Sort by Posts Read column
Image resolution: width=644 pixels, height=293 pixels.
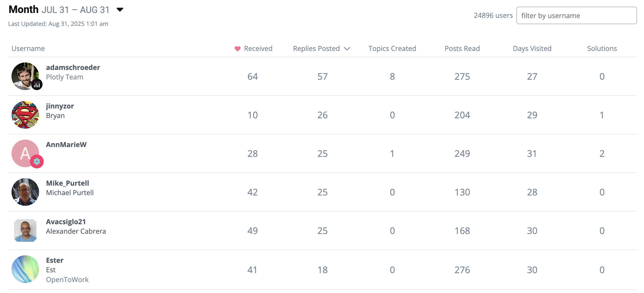tap(462, 49)
